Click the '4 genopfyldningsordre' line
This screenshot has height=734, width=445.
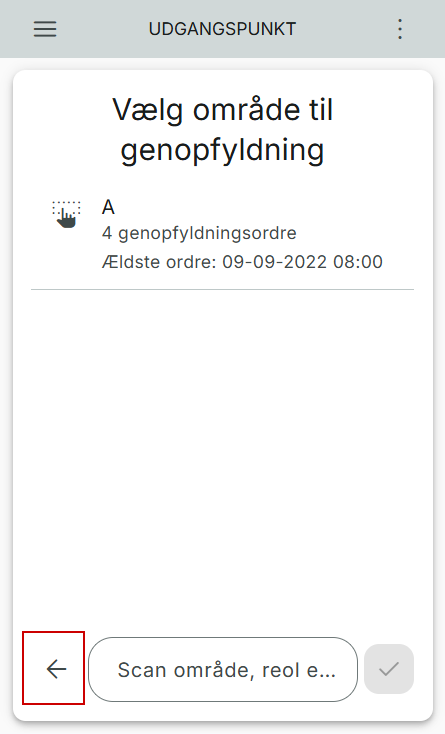click(x=199, y=233)
